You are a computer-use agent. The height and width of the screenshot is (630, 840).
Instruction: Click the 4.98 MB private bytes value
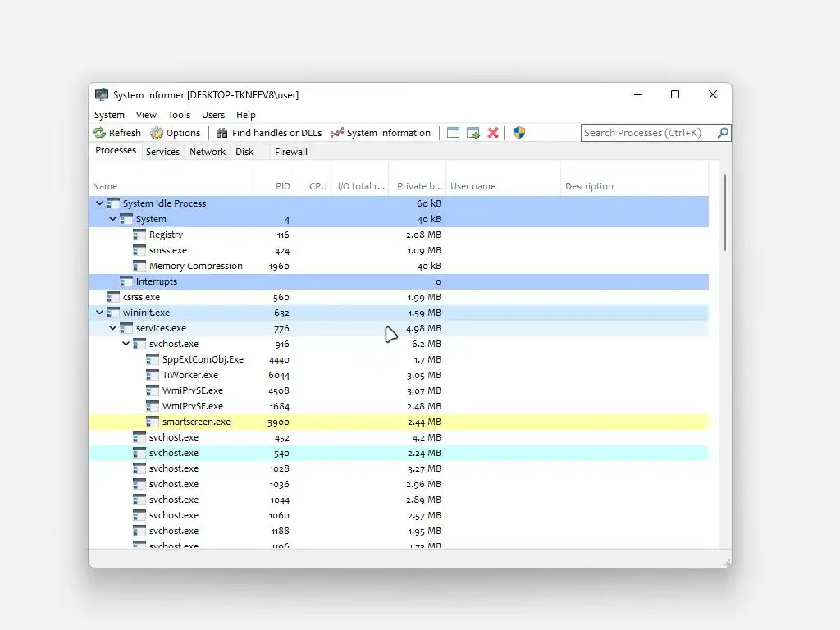pos(423,328)
